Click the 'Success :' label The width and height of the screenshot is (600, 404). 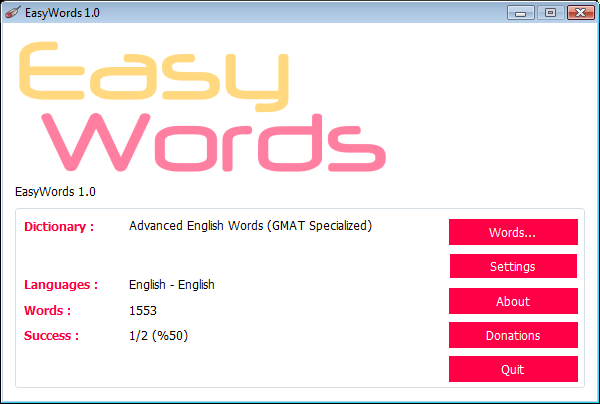(x=51, y=336)
